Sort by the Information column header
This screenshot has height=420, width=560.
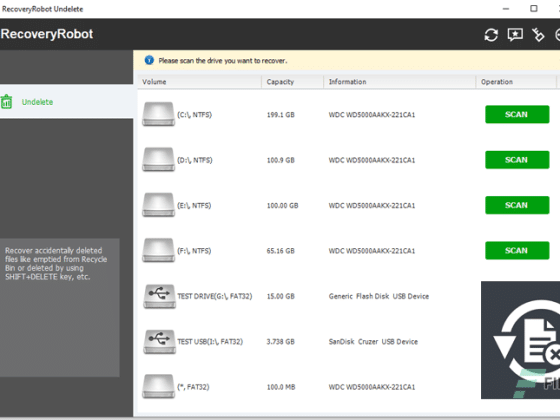[x=400, y=82]
